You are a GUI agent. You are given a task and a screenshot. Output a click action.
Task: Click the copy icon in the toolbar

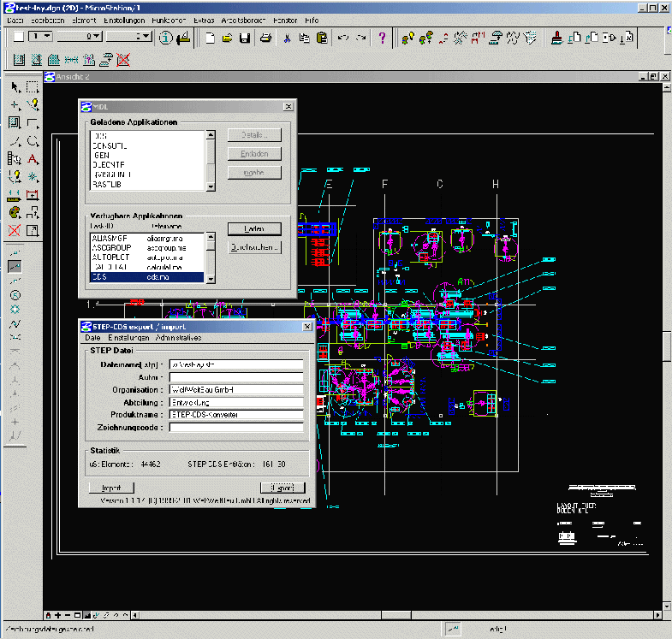click(304, 38)
